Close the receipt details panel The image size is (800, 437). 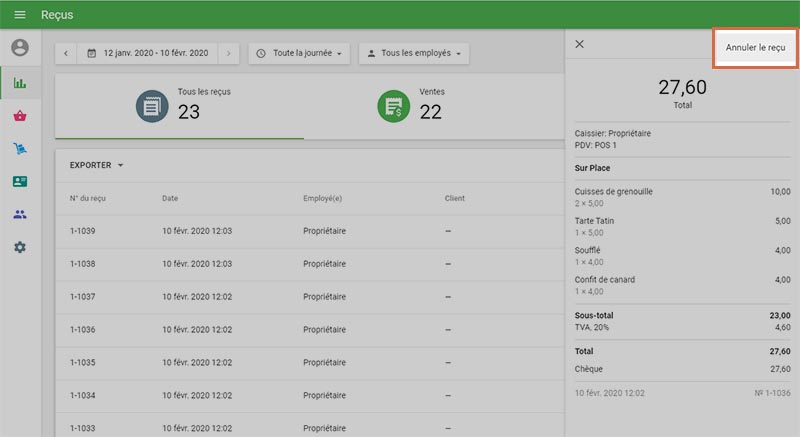[580, 44]
